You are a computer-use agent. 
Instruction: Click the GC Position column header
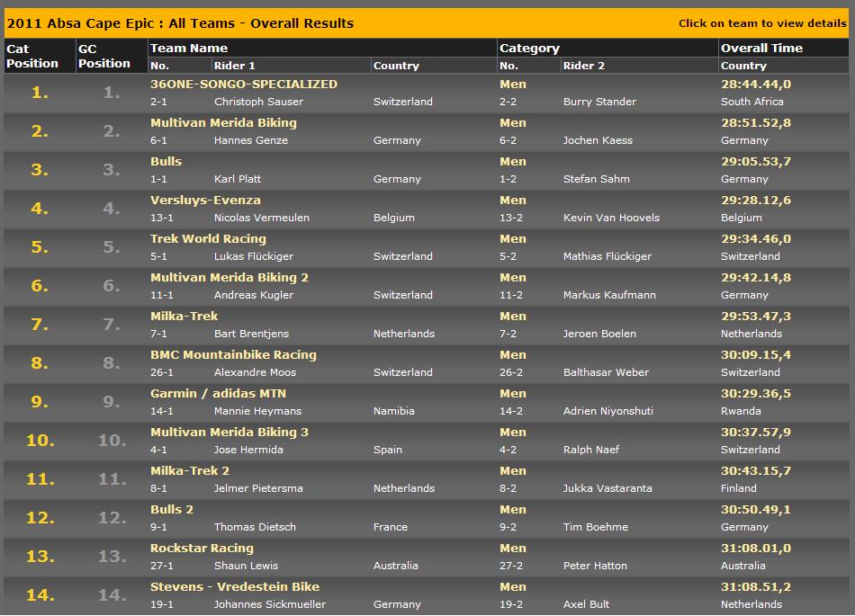pyautogui.click(x=104, y=56)
